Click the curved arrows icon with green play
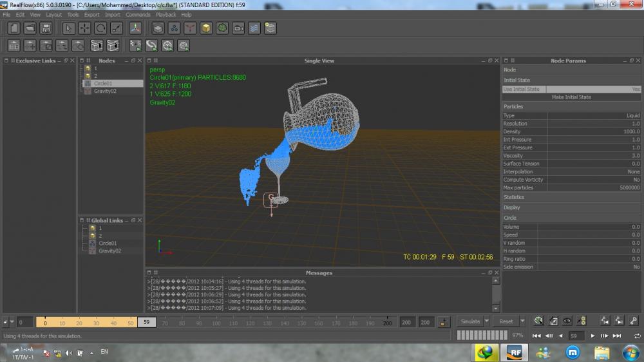Image resolution: width=644 pixels, height=362 pixels. (x=151, y=46)
